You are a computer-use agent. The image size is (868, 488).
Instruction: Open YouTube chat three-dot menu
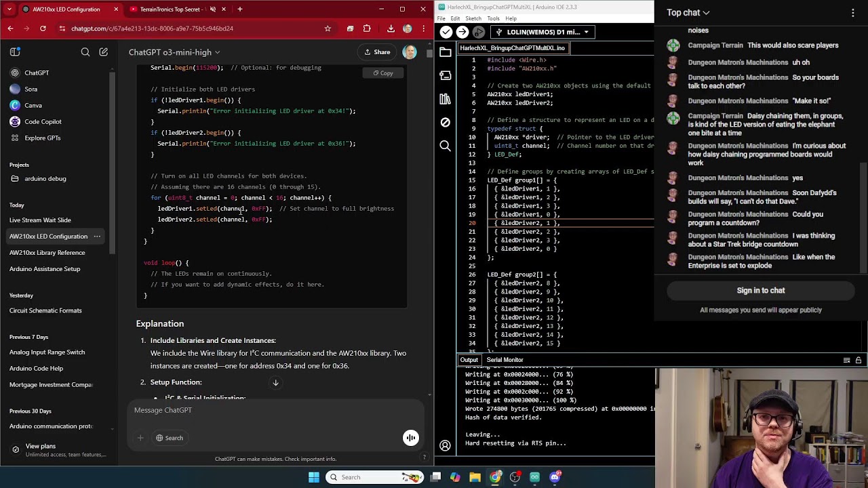tap(853, 12)
